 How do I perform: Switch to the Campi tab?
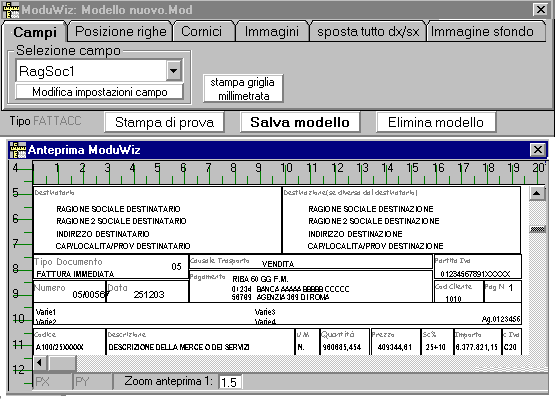pyautogui.click(x=34, y=32)
